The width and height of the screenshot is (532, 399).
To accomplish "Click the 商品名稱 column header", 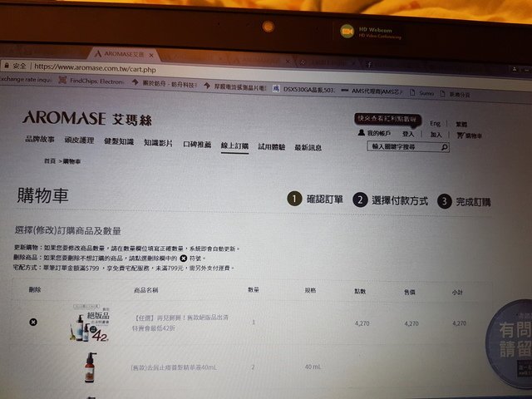I will pyautogui.click(x=146, y=290).
